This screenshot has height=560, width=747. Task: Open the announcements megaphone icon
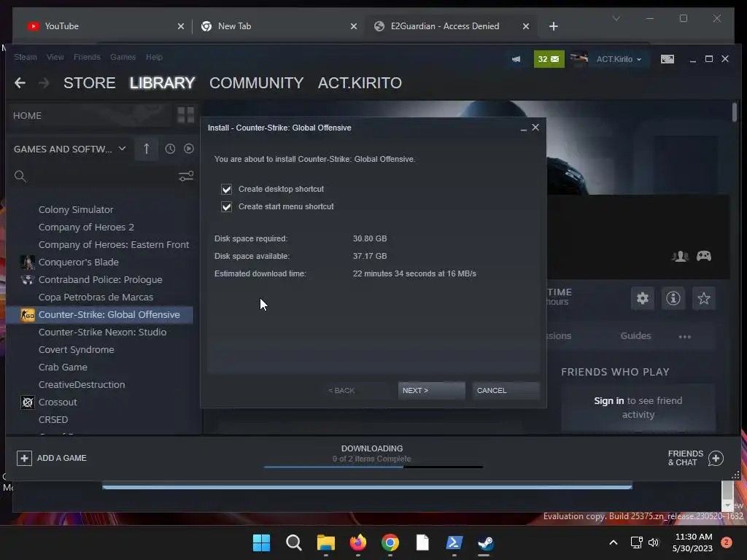(x=516, y=59)
